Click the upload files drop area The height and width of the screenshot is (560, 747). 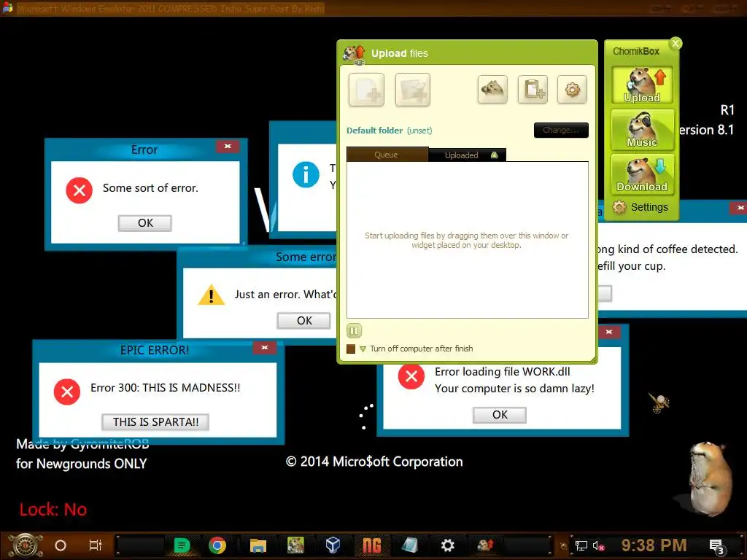pos(467,240)
